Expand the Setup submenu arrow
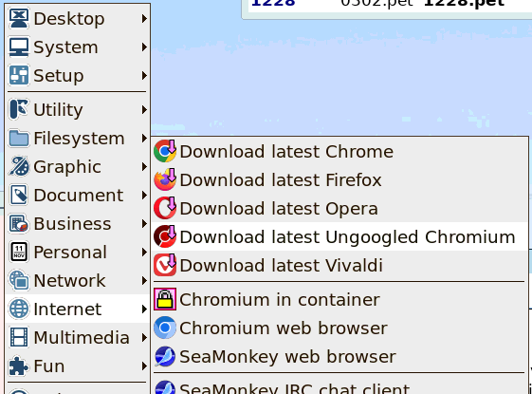 point(144,75)
